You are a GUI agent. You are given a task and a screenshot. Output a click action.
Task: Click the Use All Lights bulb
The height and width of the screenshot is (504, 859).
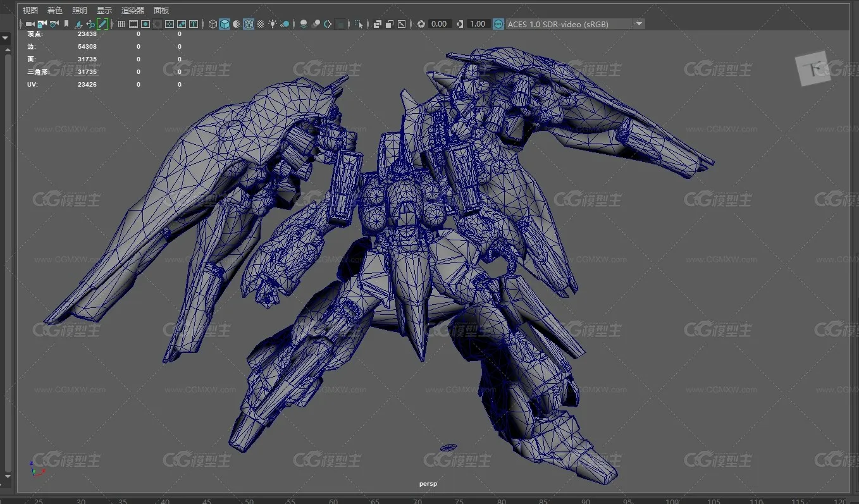(x=273, y=24)
